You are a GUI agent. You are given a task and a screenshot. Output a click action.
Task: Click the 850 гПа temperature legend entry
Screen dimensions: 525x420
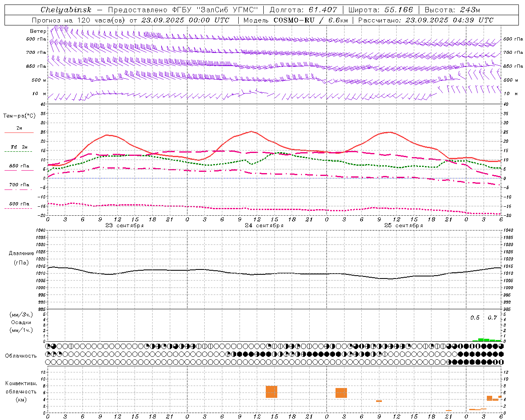(x=19, y=166)
